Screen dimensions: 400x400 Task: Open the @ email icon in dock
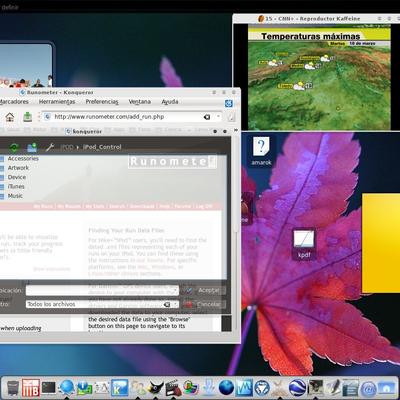pyautogui.click(x=368, y=389)
